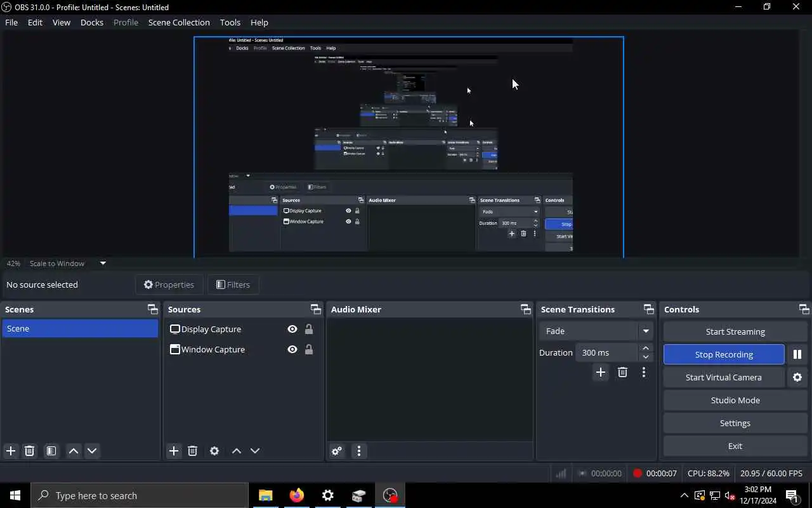Open the Tools menu
812x508 pixels.
[230, 22]
